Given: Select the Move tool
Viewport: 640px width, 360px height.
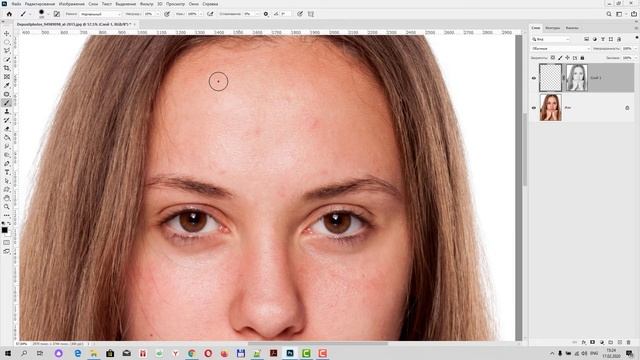Looking at the screenshot, I should point(7,33).
